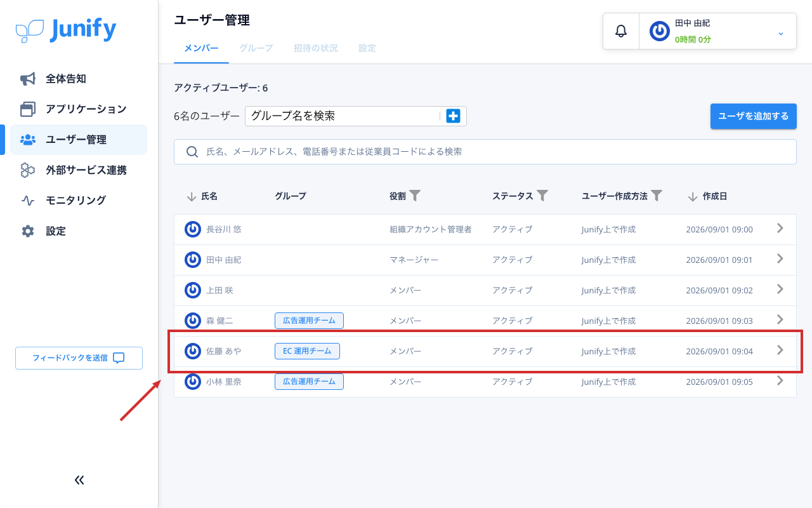Screen dimensions: 812x508
Task: Collapse the sidebar with double chevron
Action: point(79,480)
